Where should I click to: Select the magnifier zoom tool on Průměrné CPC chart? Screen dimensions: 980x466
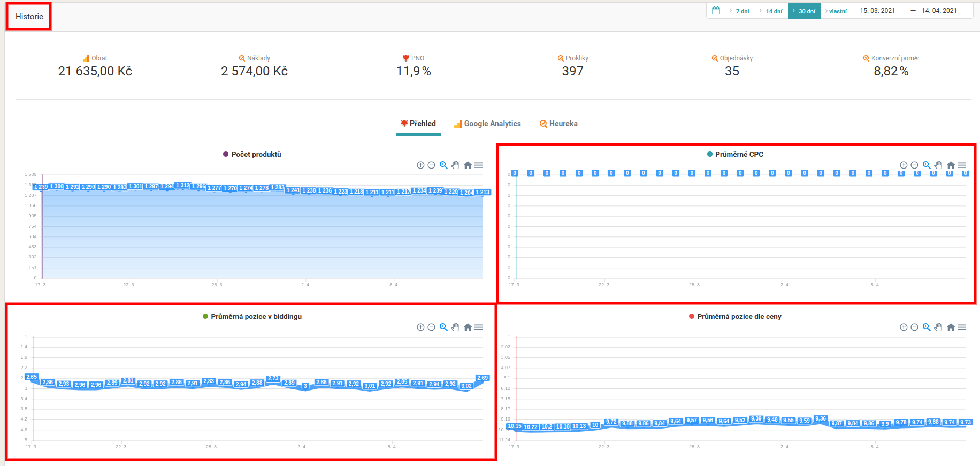click(x=927, y=165)
